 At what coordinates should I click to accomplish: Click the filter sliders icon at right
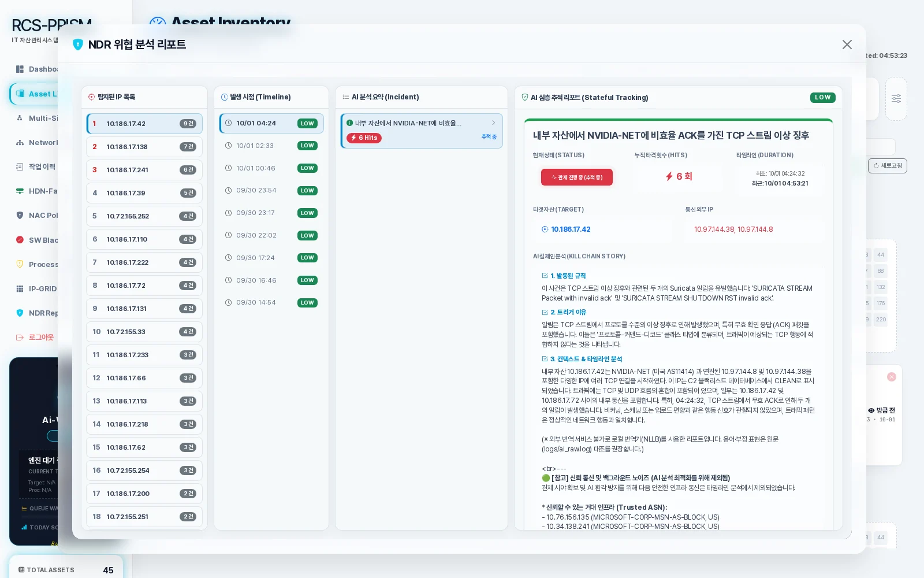[896, 99]
